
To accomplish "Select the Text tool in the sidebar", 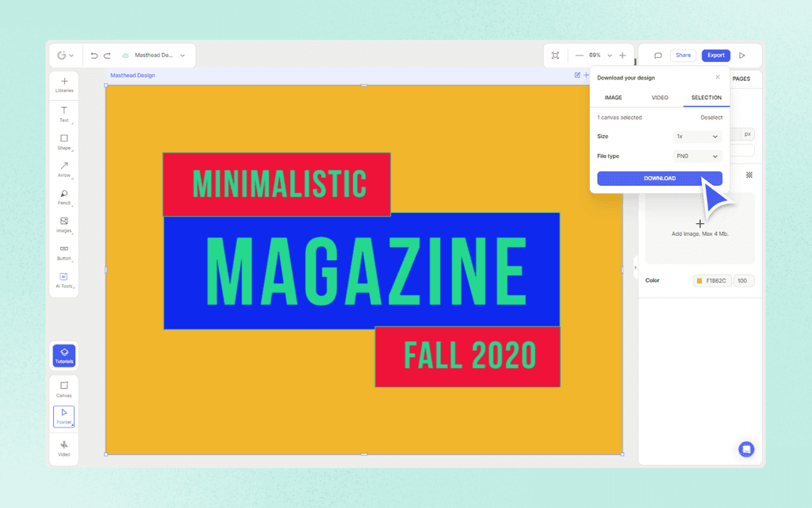I will tap(63, 113).
